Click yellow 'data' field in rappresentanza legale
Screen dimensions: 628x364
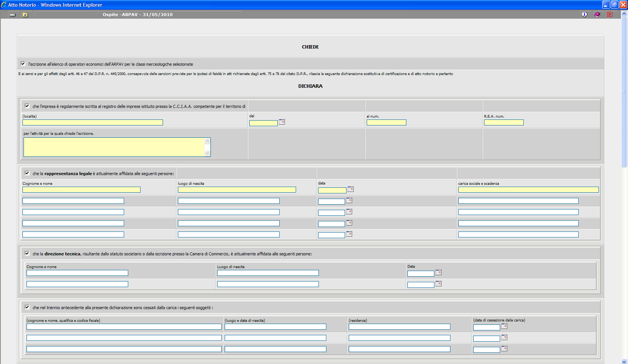coord(332,190)
